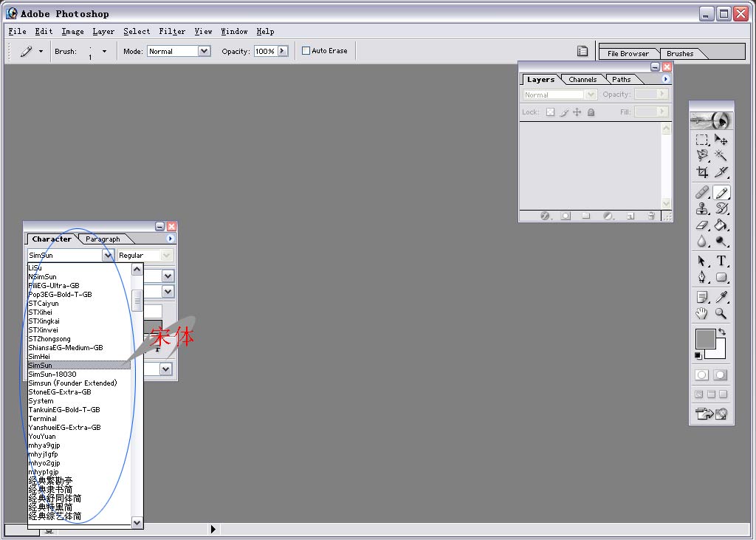Toggle lock position icon in Layers panel
The image size is (756, 540).
tap(577, 112)
